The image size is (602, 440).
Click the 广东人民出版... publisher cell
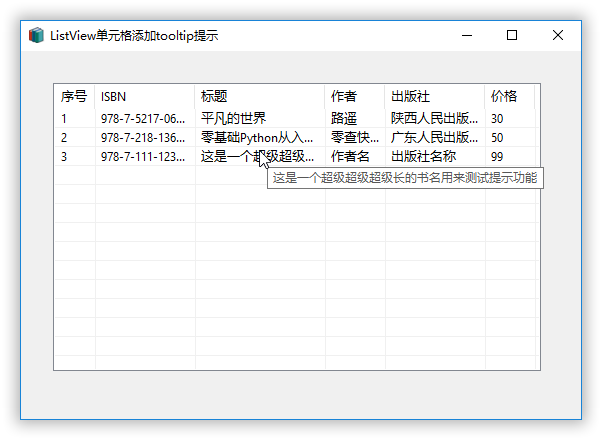[434, 138]
